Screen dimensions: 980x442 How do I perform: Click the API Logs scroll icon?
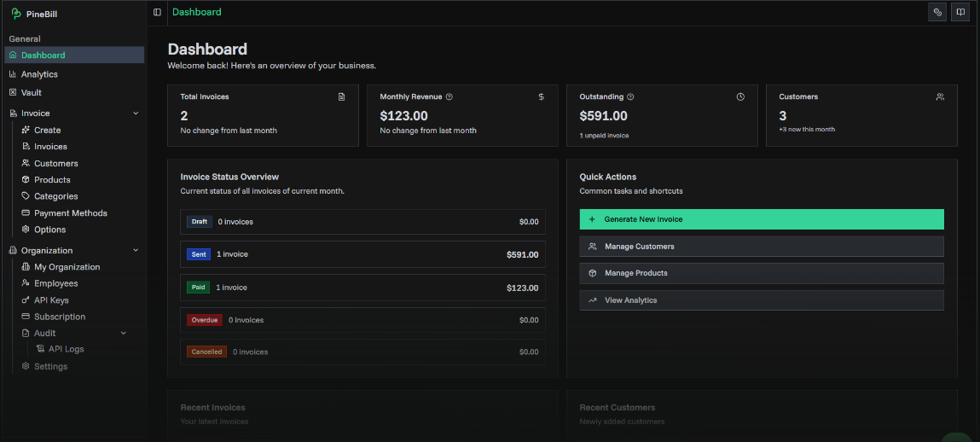(x=40, y=349)
